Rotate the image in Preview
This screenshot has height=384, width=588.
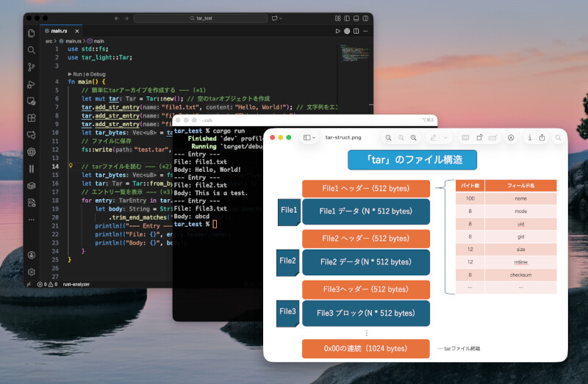point(479,138)
